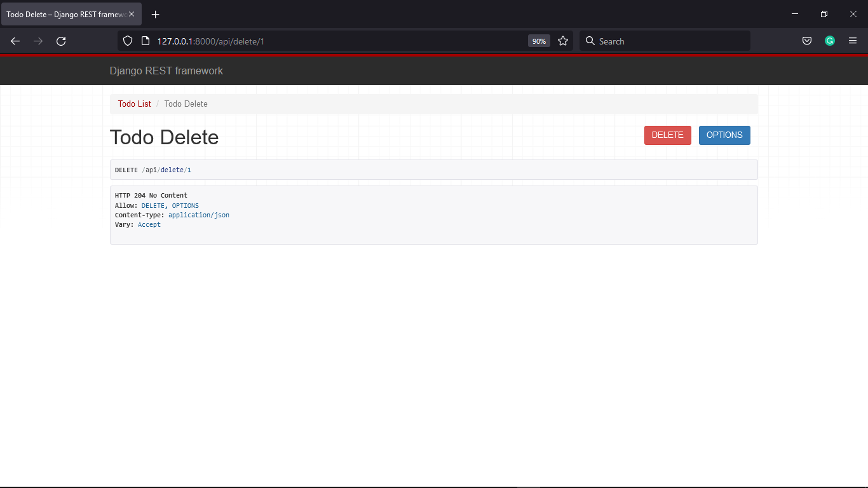Click the Todo Delete breadcrumb item
The height and width of the screenshot is (488, 868).
186,104
